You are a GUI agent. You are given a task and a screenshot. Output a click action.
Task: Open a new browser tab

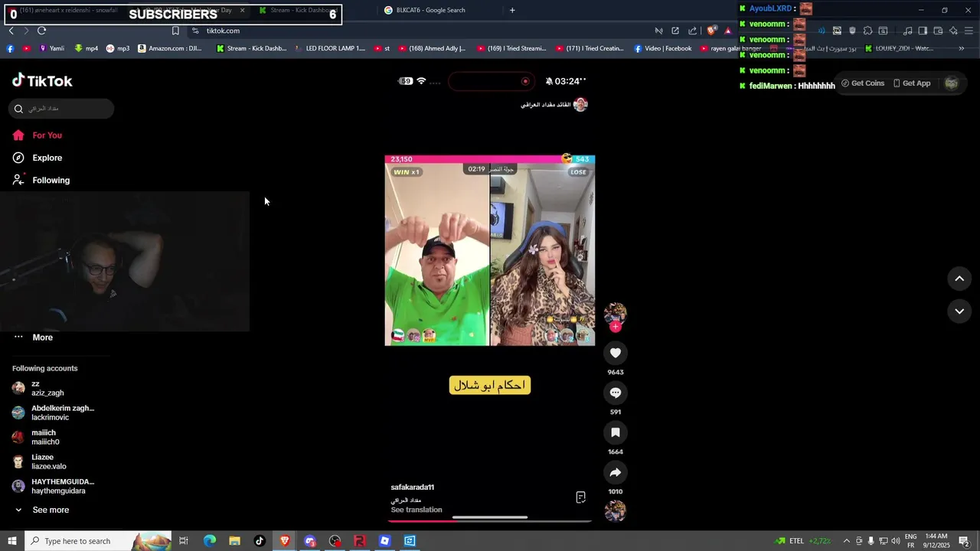(512, 10)
